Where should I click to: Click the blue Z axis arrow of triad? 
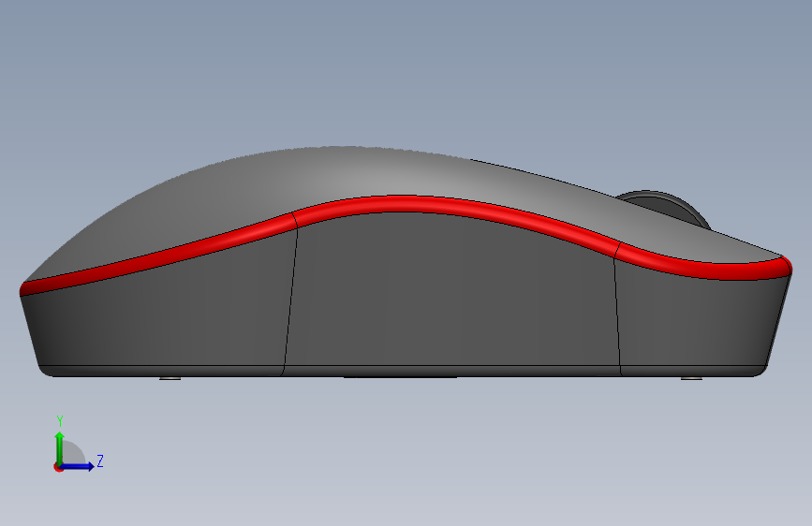tap(78, 466)
